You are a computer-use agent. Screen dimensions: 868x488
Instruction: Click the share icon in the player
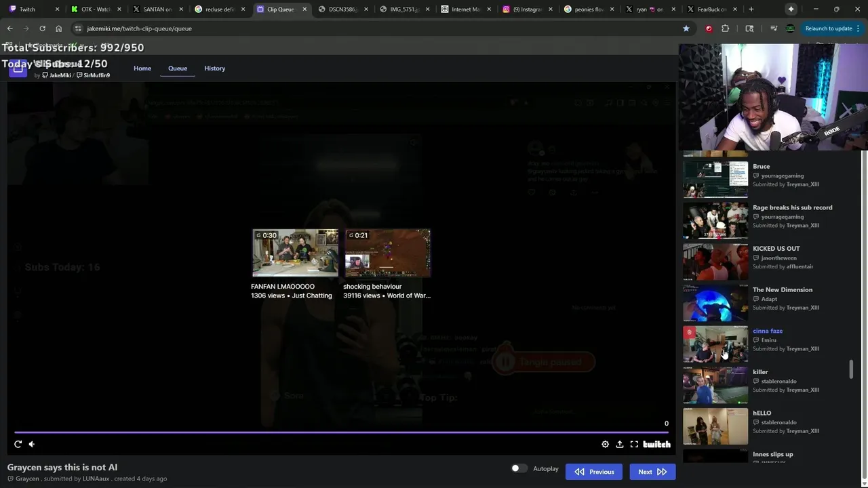pyautogui.click(x=619, y=444)
